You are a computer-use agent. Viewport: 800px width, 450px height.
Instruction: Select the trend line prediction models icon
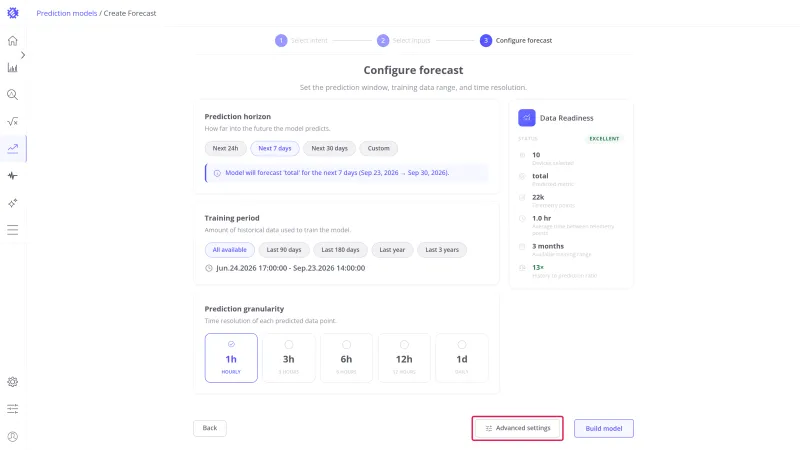pyautogui.click(x=13, y=148)
